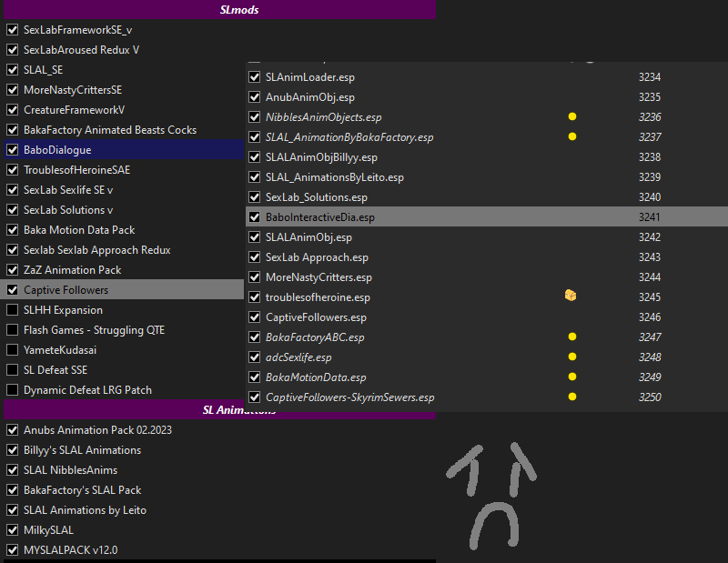Select BakaFactory's SLAL Pack mod

click(x=82, y=489)
